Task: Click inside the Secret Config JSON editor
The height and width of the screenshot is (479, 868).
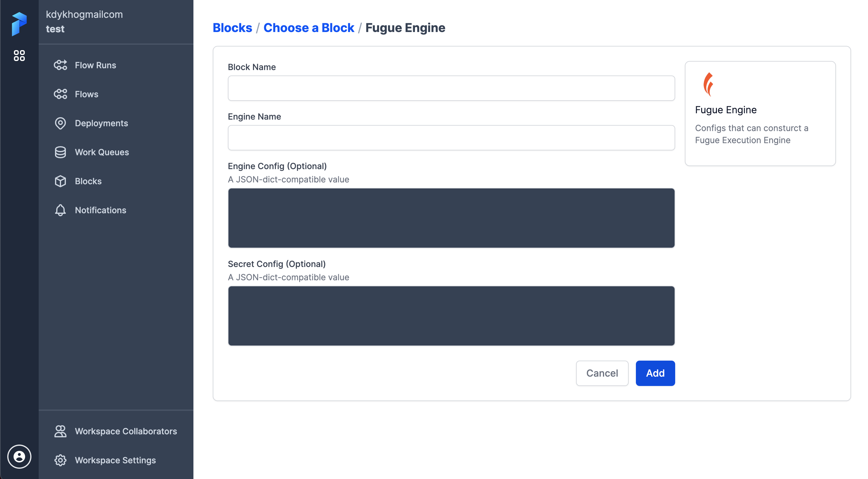Action: pos(451,316)
